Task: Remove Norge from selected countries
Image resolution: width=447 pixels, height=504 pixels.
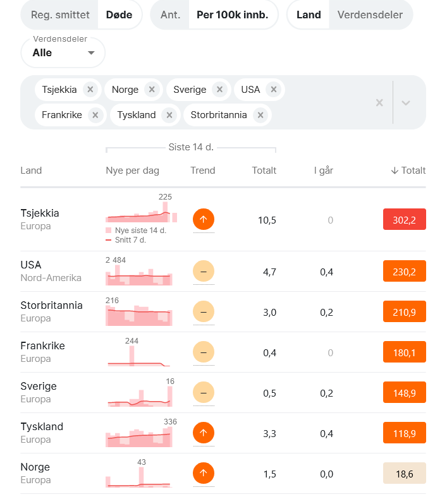Action: 152,90
